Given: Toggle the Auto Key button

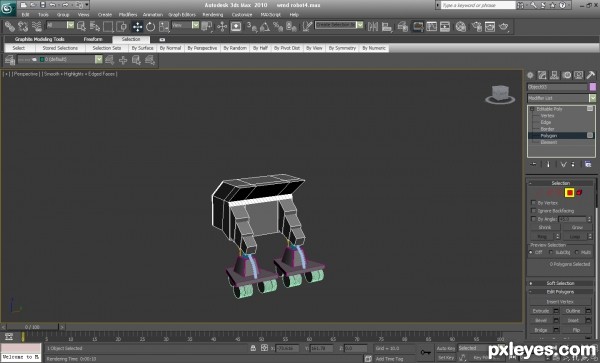Looking at the screenshot, I should (446, 348).
